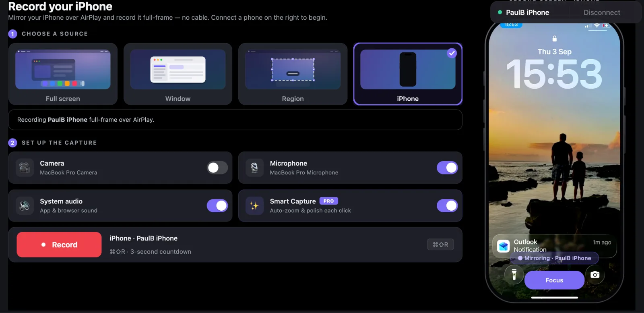Start recording with the red Record button
This screenshot has width=644, height=313.
[59, 245]
